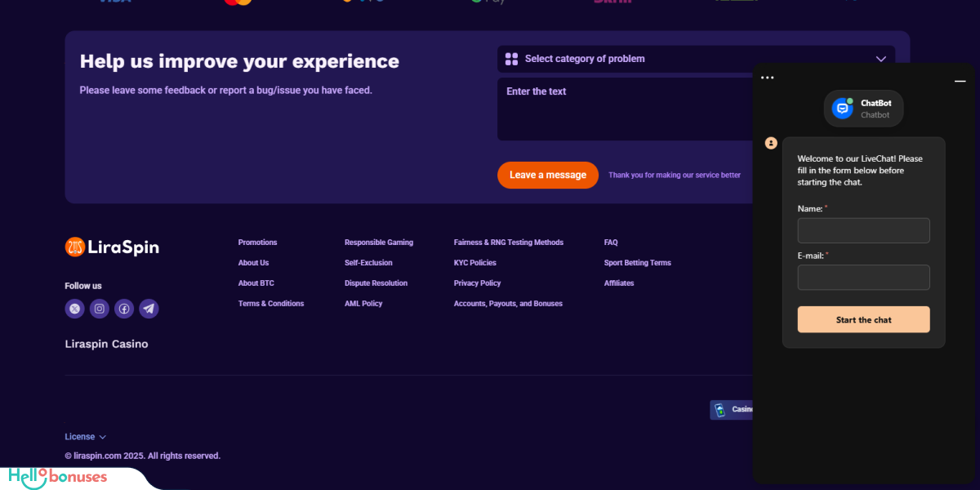Open the chat widget three-dots menu
The width and height of the screenshot is (980, 490).
tap(767, 78)
